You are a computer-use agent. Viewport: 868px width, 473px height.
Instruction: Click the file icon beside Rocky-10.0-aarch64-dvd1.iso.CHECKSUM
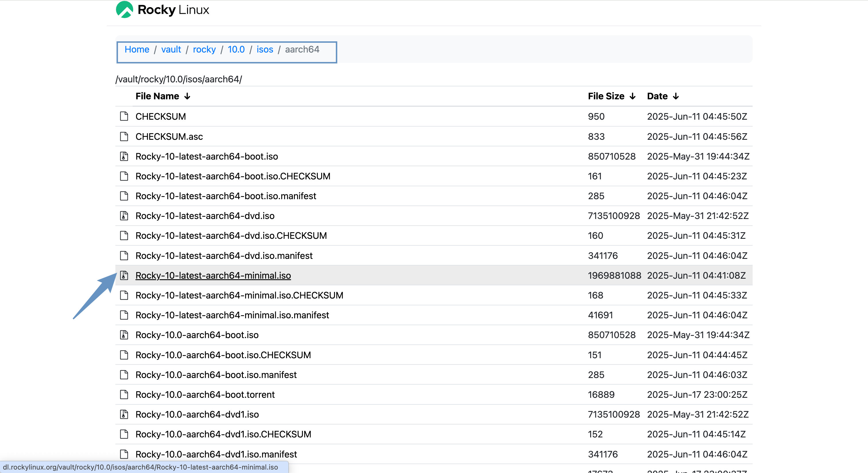[124, 434]
